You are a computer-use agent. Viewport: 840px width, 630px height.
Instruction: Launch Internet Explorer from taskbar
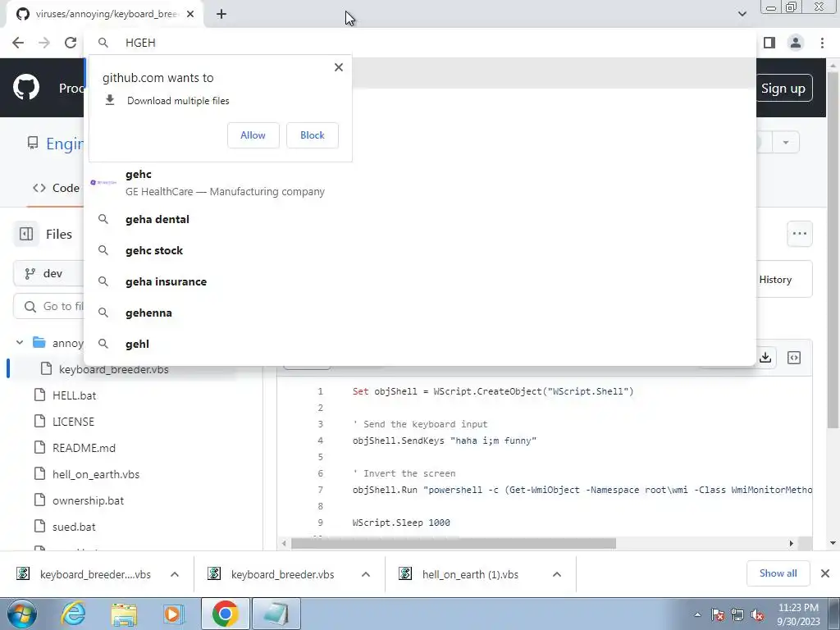coord(73,614)
